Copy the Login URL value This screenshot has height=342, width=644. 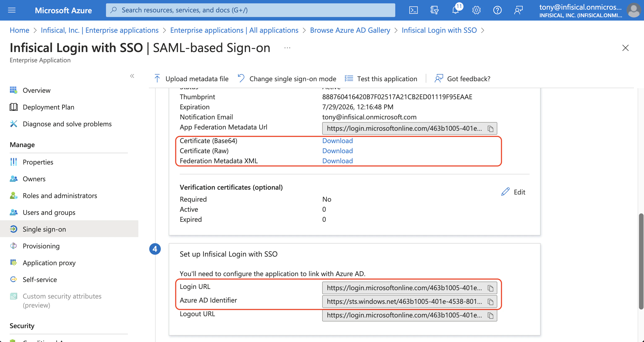point(491,288)
